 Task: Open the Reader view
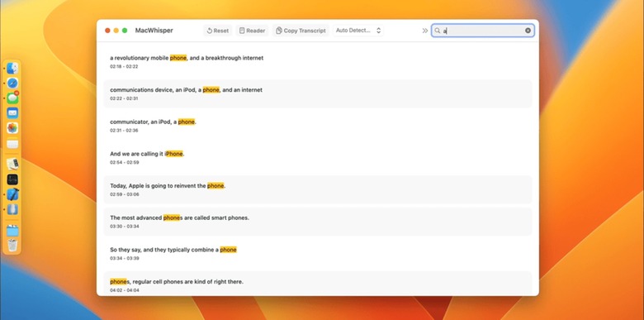point(252,31)
